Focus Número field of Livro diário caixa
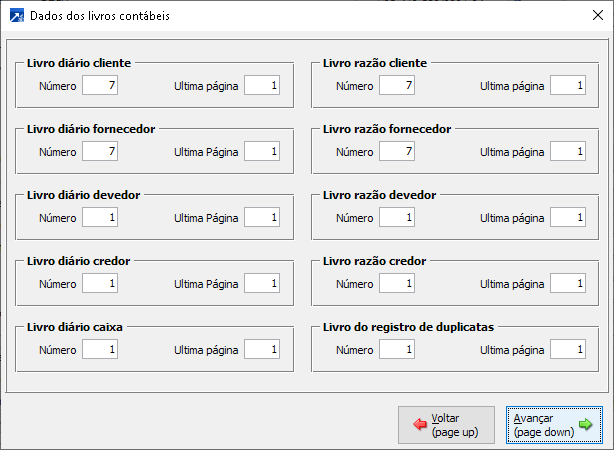 coord(100,350)
